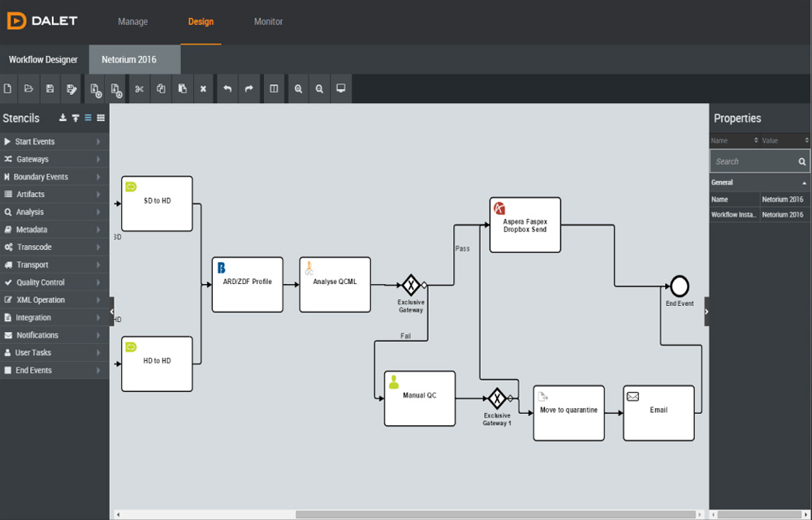Select the Email notification node
This screenshot has width=812, height=520.
[659, 413]
